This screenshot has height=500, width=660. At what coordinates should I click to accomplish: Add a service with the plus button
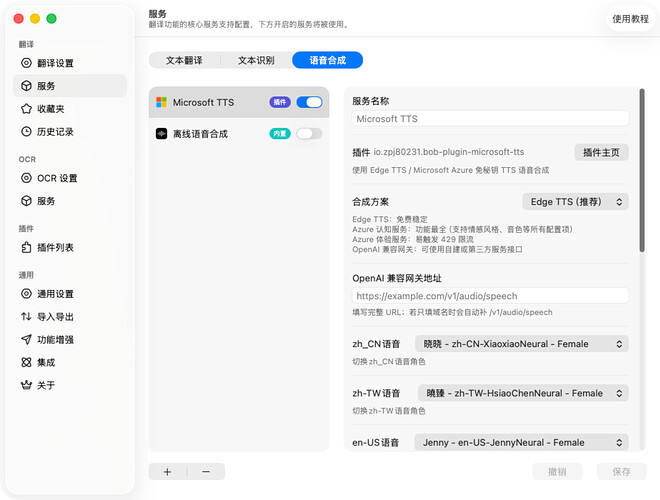tap(168, 472)
